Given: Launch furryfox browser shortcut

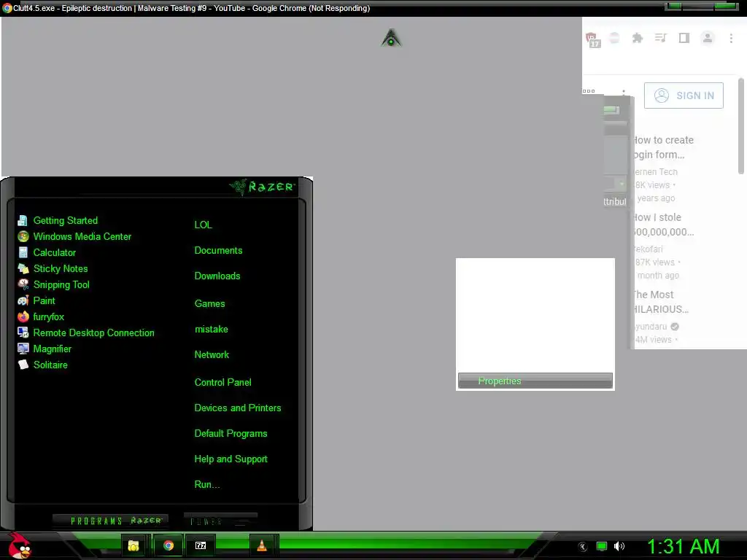Looking at the screenshot, I should (41, 316).
